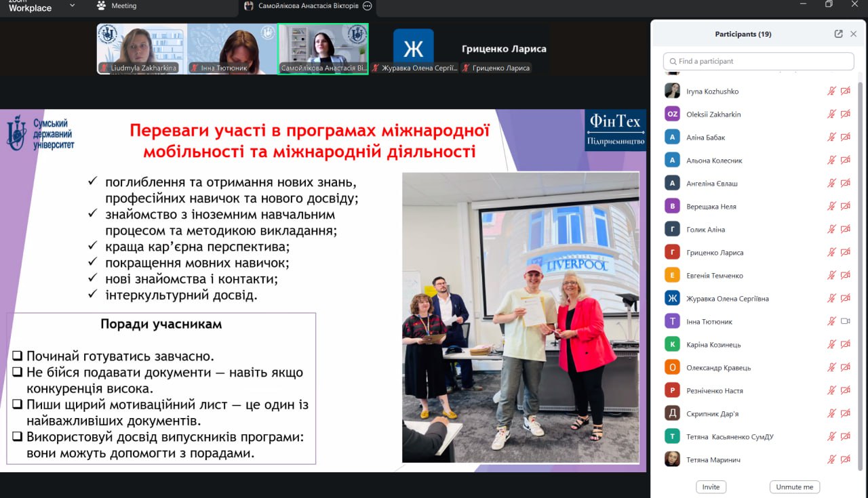Viewport: 868px width, 498px height.
Task: Click the camera-off icon for Тетяна Маринич
Action: [845, 460]
